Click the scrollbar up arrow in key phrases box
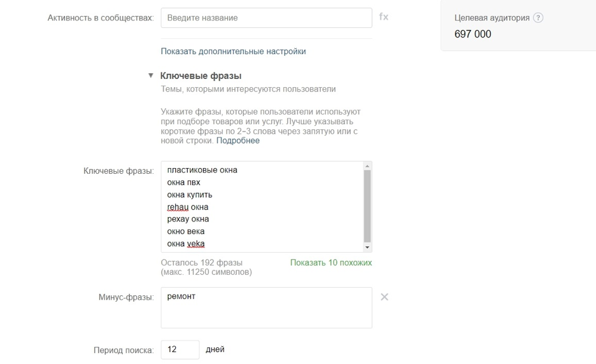The height and width of the screenshot is (364, 596). click(x=367, y=167)
